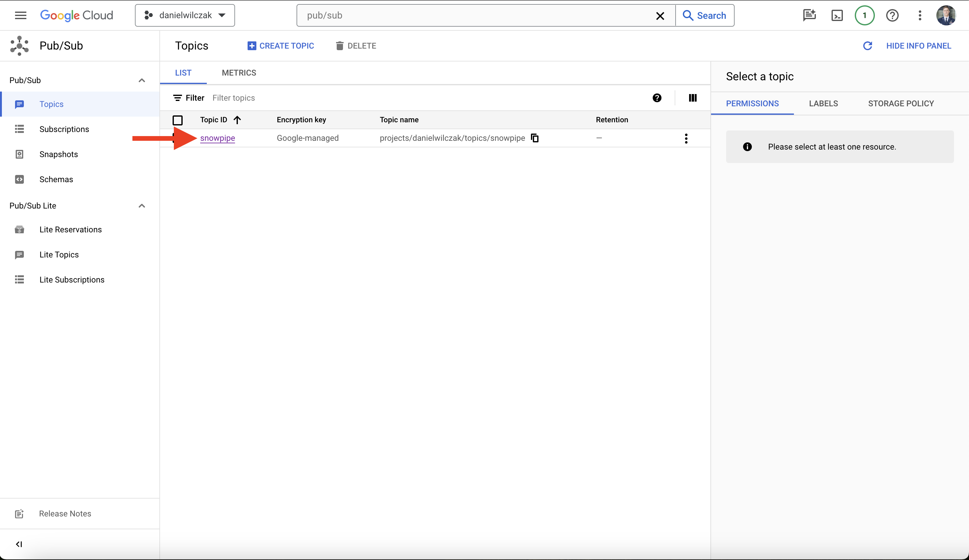Click the Subscriptions list icon
969x560 pixels.
pos(19,129)
